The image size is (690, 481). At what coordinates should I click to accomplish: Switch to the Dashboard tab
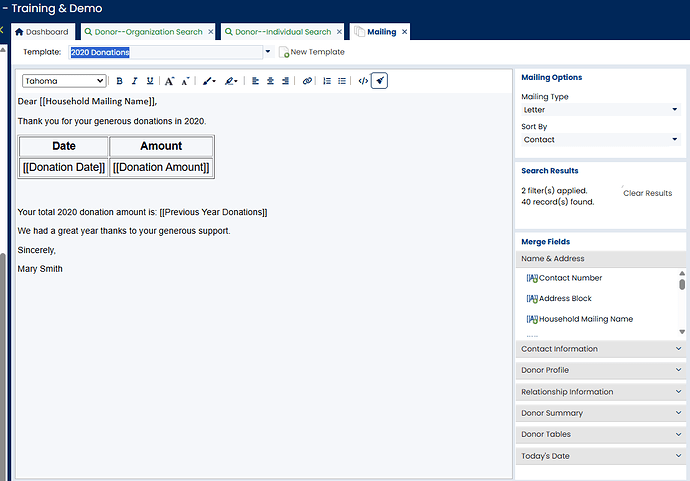pyautogui.click(x=42, y=32)
